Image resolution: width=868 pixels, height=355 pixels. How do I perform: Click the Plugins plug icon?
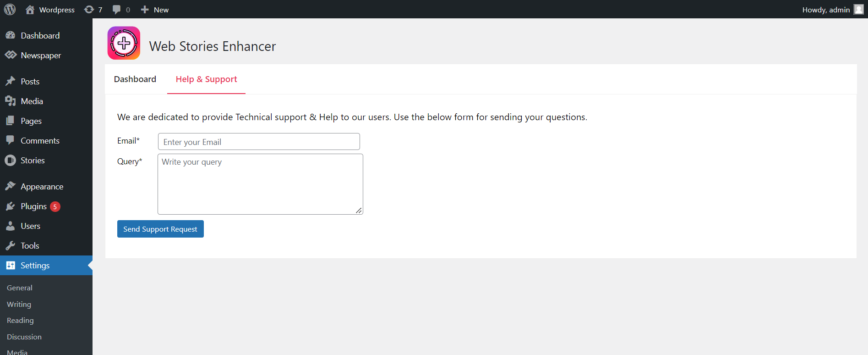click(x=10, y=206)
